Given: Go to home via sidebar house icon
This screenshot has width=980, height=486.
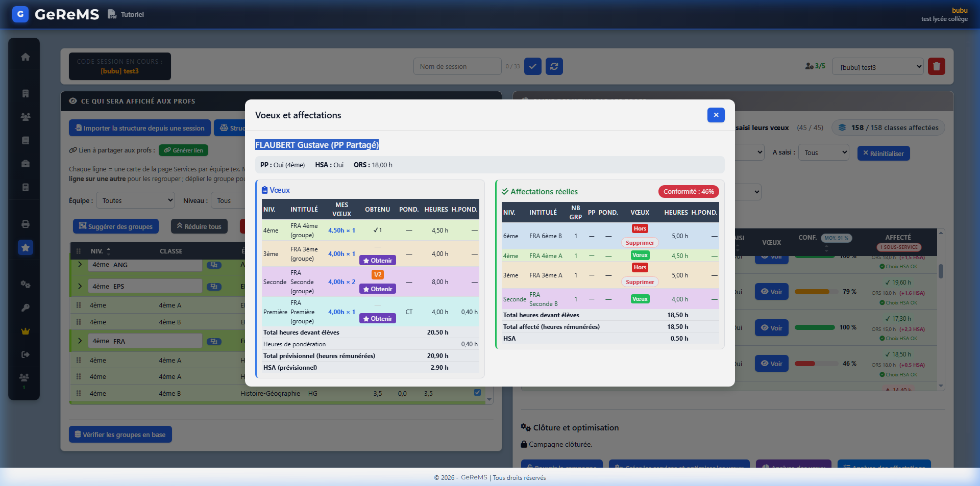Looking at the screenshot, I should [26, 57].
